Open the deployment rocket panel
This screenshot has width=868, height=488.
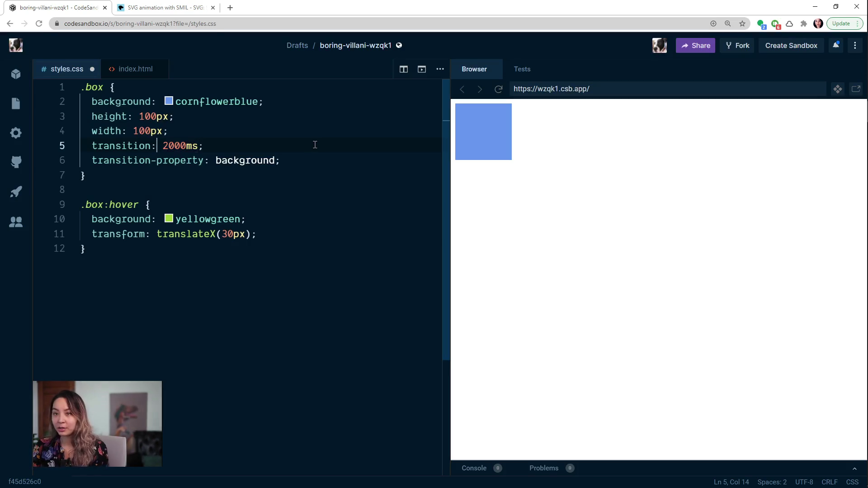pos(16,192)
